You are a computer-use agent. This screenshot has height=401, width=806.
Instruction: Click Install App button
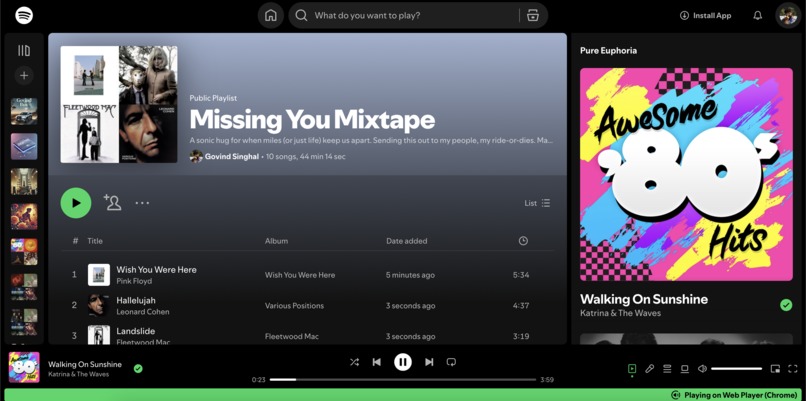pos(705,15)
